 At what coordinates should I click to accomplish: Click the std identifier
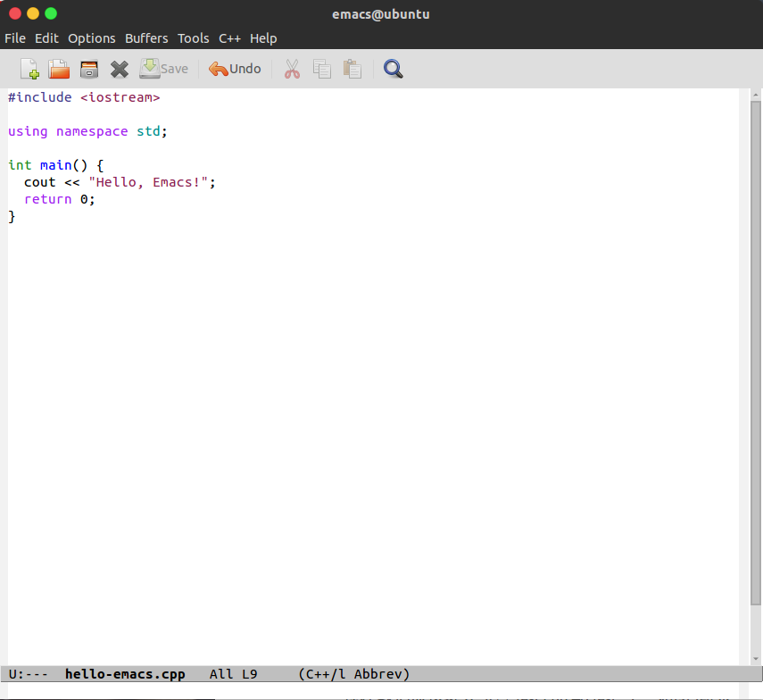[148, 131]
